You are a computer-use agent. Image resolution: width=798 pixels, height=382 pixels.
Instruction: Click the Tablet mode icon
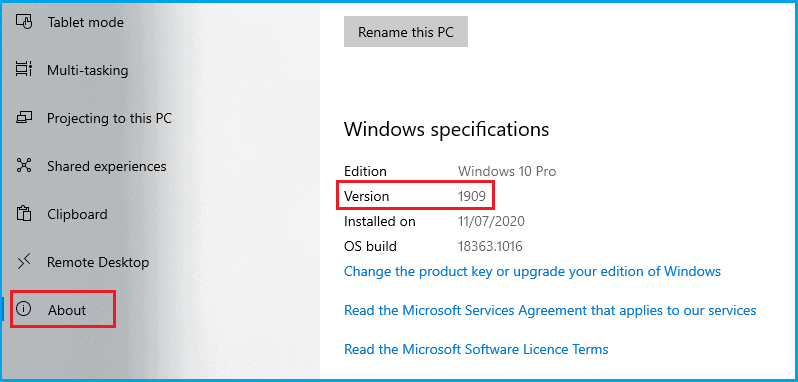pos(24,22)
